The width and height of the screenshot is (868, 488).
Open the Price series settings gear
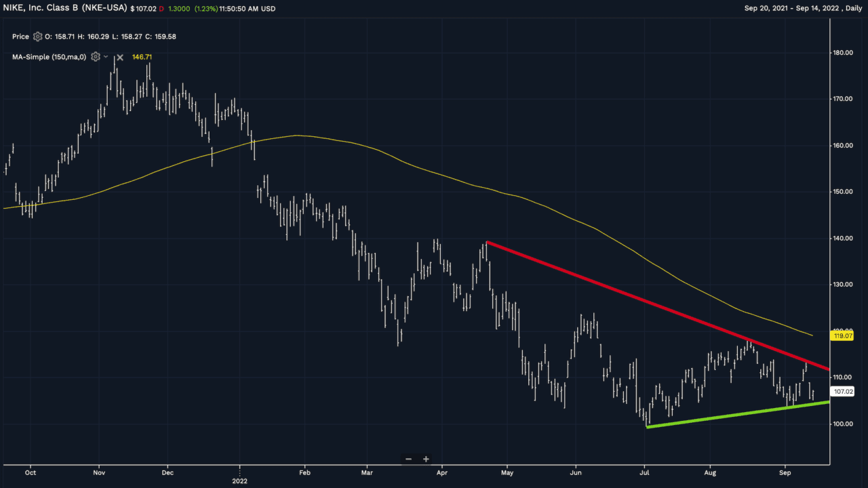click(x=37, y=37)
